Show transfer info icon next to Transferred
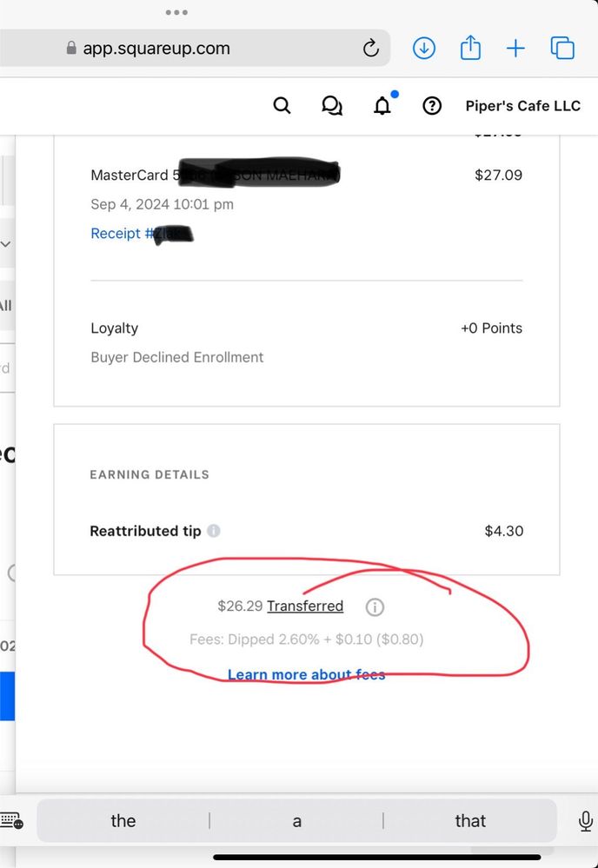Viewport: 598px width, 868px height. [375, 607]
